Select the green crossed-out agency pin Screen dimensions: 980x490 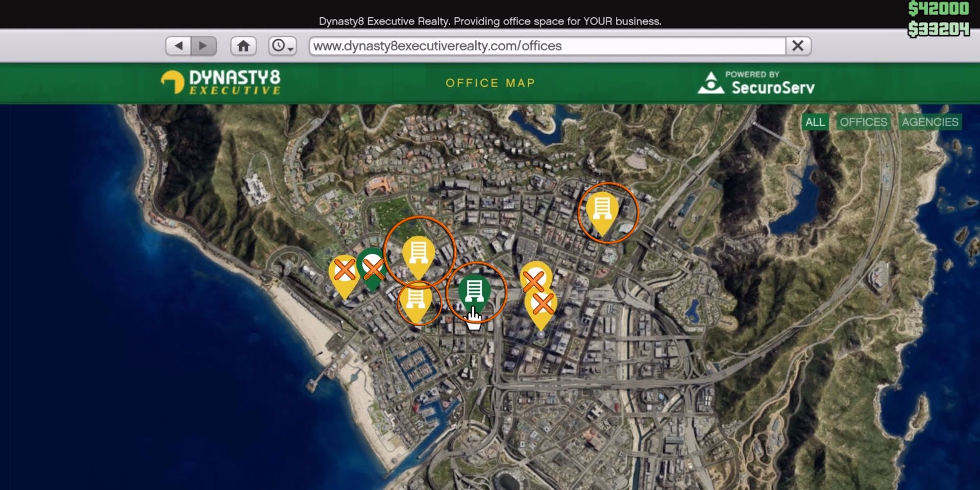tap(372, 269)
